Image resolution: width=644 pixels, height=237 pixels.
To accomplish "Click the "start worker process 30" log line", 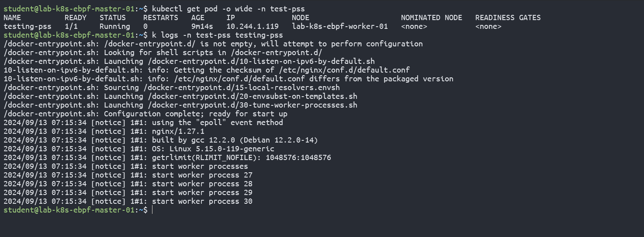I will pos(202,202).
